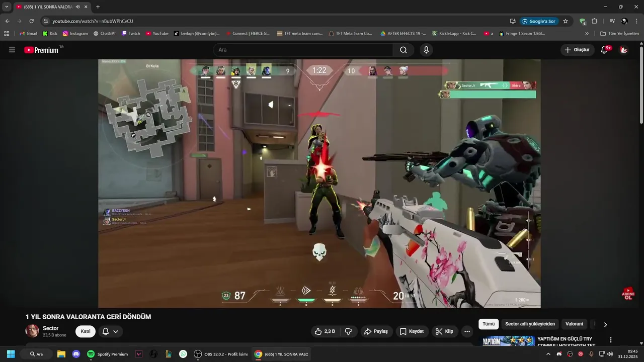Open the Instagram bookmark
The height and width of the screenshot is (362, 644).
pyautogui.click(x=75, y=33)
